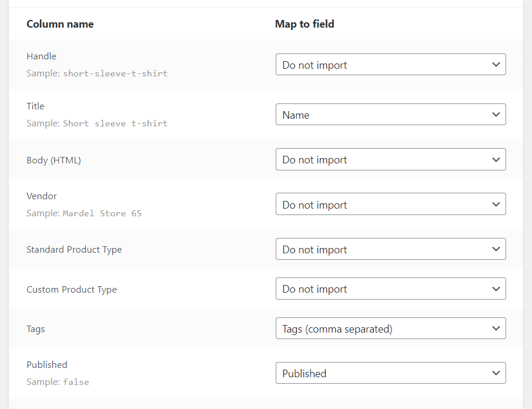Open the Standard Product Type dropdown
Screen dimensions: 532x409
pyautogui.click(x=391, y=249)
